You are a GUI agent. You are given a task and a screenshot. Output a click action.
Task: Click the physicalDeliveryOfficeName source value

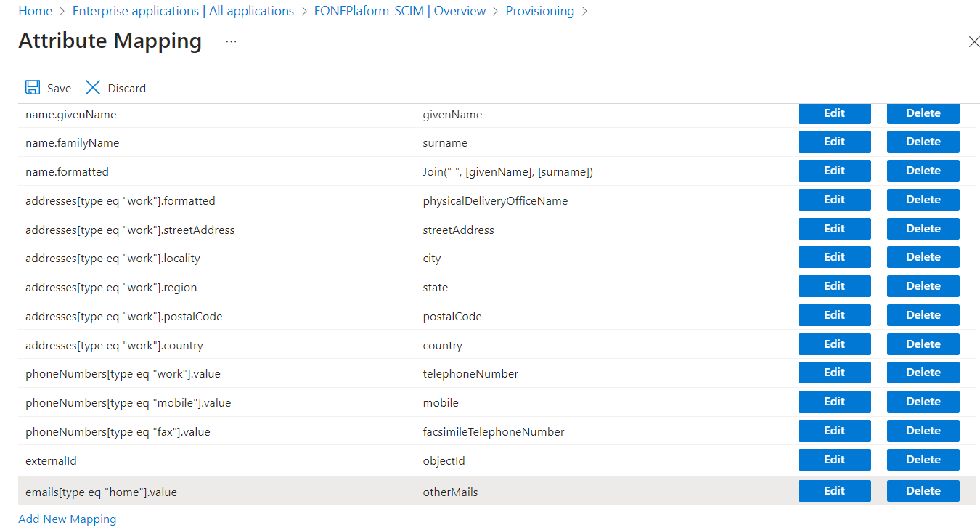coord(495,201)
